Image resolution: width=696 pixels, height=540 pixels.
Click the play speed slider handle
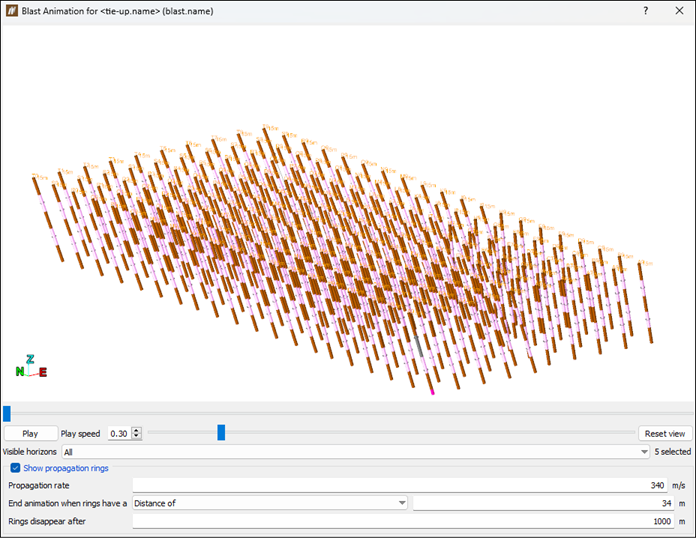(221, 432)
